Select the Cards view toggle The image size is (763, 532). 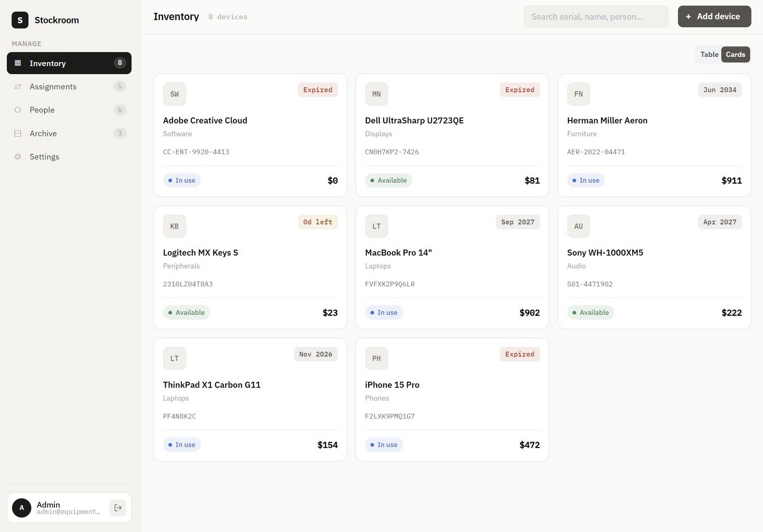(x=735, y=55)
